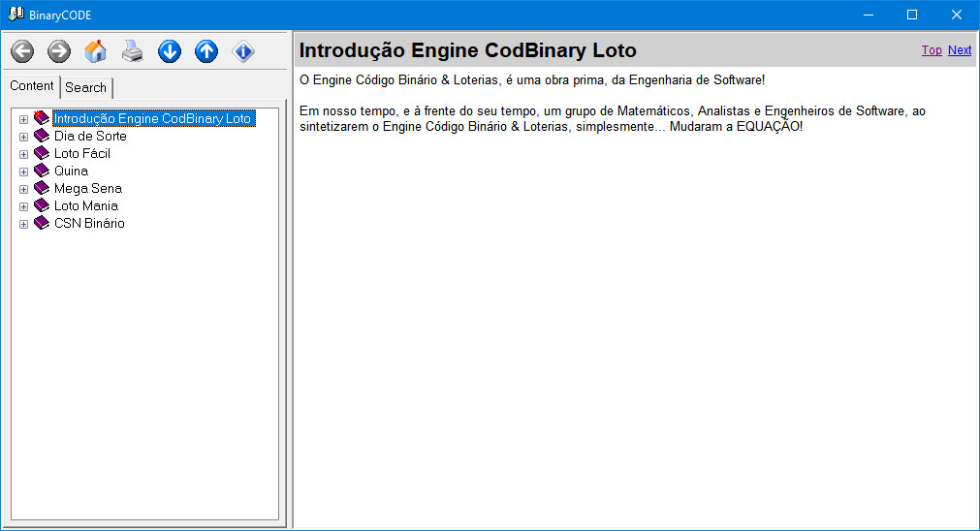Select the Loto Mania topic
This screenshot has width=980, height=531.
click(x=86, y=205)
